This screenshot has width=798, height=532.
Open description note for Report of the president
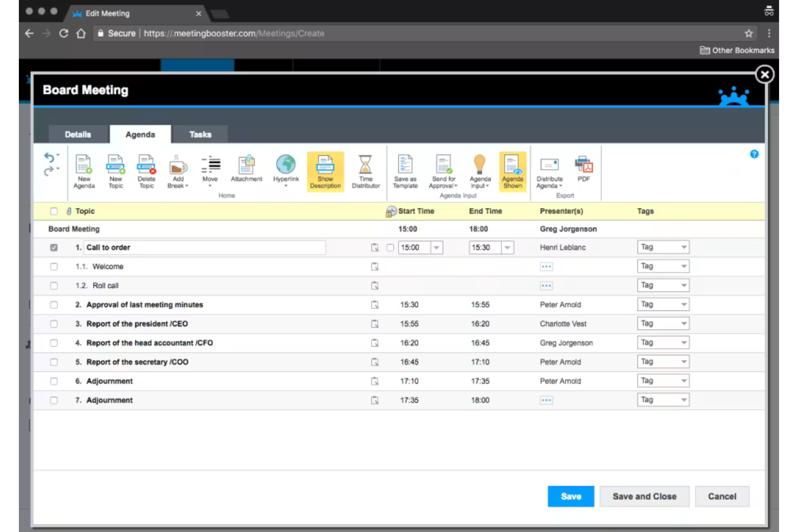[375, 324]
